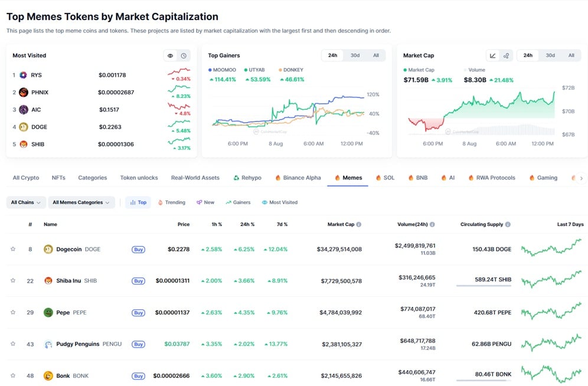The image size is (588, 386).
Task: Expand more category tabs with right chevron
Action: pos(582,178)
